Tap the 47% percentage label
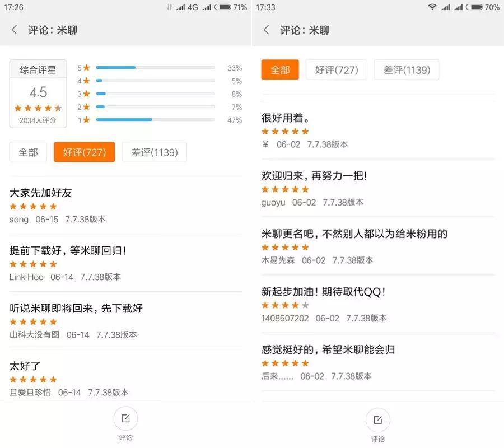Viewport: 504px width, 448px height. [x=235, y=120]
